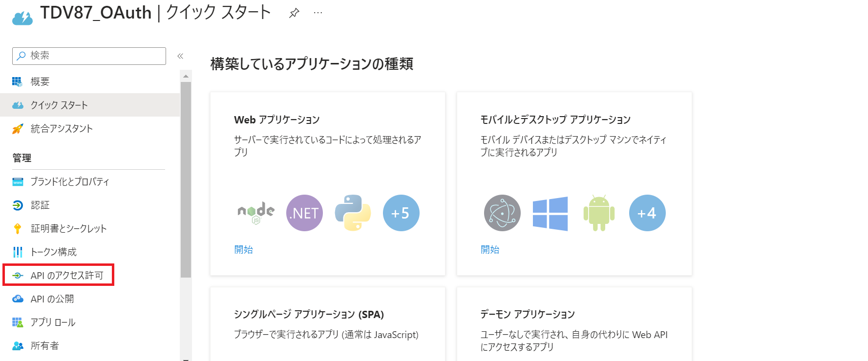The width and height of the screenshot is (868, 361).
Task: Click the API の公開 cloud icon
Action: click(18, 299)
